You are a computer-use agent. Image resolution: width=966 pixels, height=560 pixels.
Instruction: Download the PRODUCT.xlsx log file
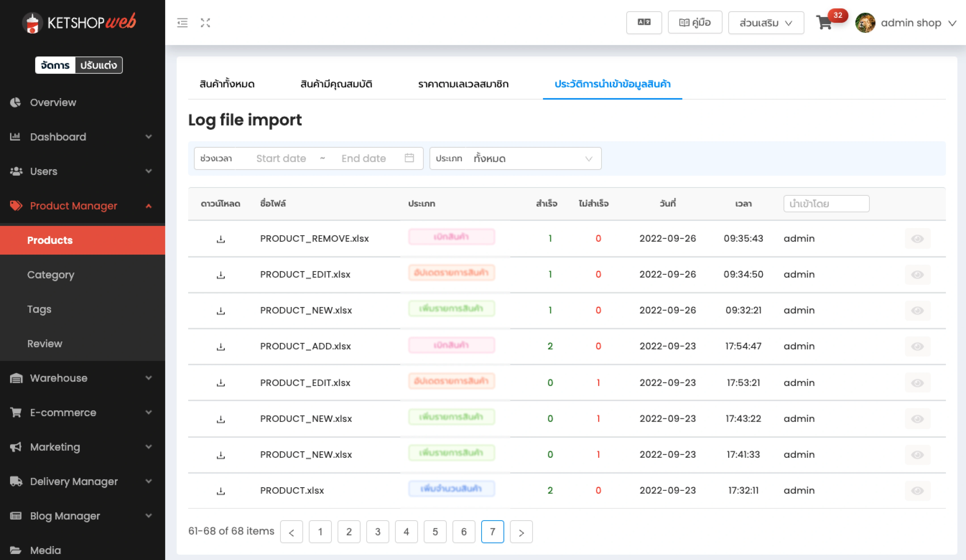coord(220,491)
